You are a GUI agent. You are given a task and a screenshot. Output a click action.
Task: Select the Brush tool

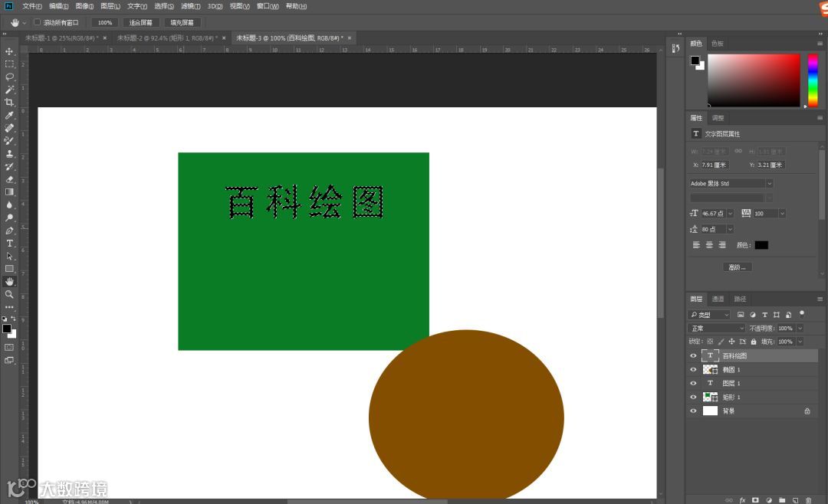click(x=9, y=141)
